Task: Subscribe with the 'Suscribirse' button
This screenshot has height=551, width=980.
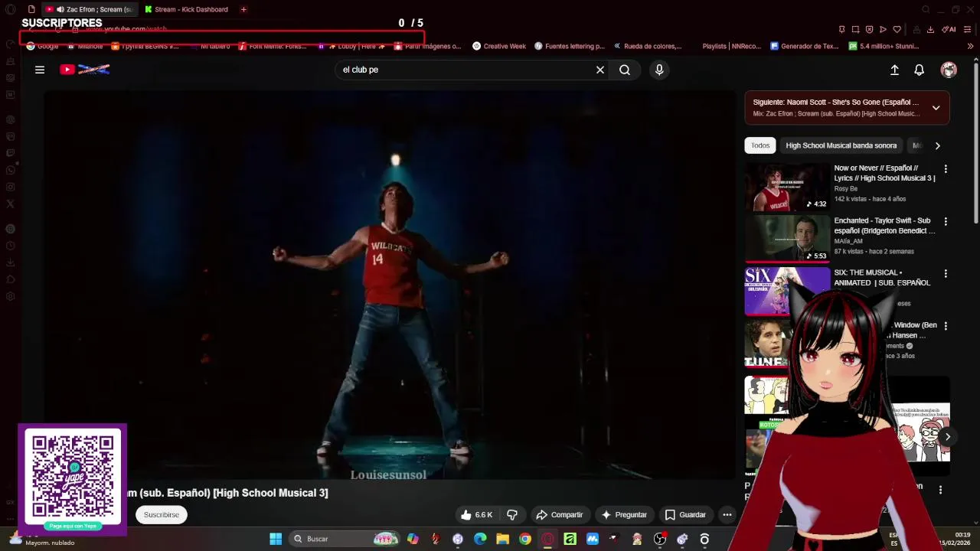Action: pos(162,515)
